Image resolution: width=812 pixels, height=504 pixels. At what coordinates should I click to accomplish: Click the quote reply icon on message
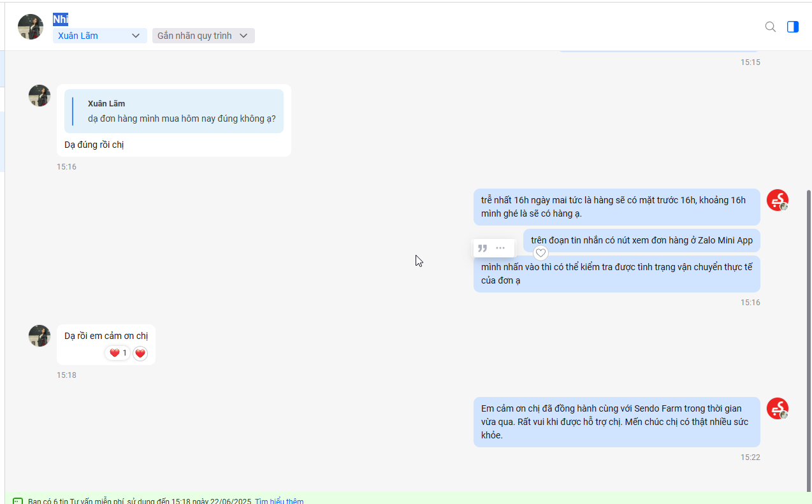(x=482, y=248)
